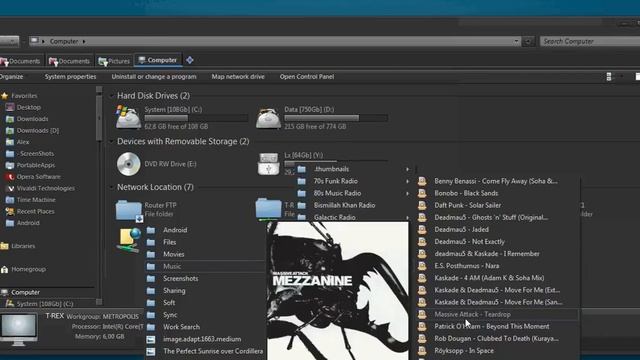Image resolution: width=640 pixels, height=360 pixels.
Task: Open the Lx [64Gb] (Y:) removable drive icon
Action: click(268, 164)
